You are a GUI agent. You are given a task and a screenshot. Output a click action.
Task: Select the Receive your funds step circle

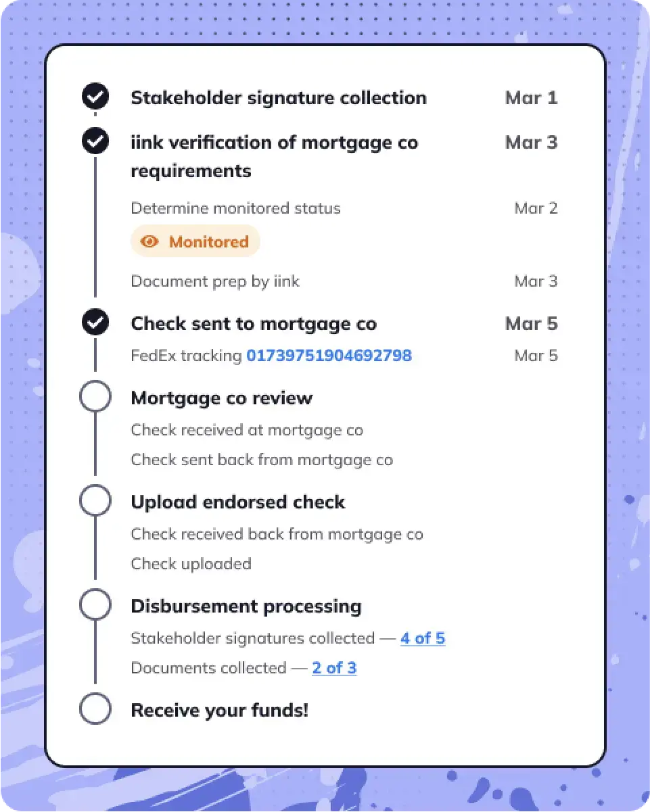coord(95,710)
